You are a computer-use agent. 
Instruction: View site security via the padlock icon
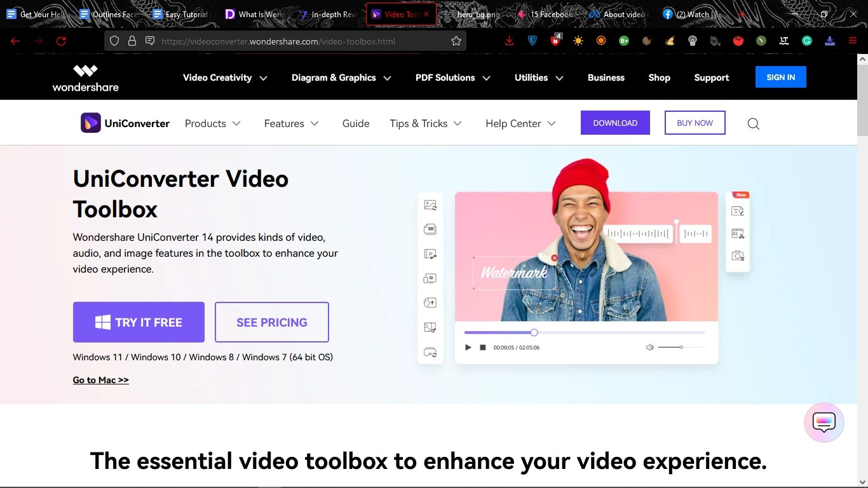[132, 41]
